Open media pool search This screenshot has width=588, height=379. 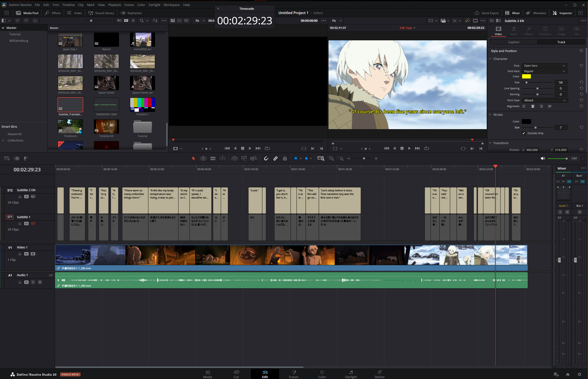point(142,21)
